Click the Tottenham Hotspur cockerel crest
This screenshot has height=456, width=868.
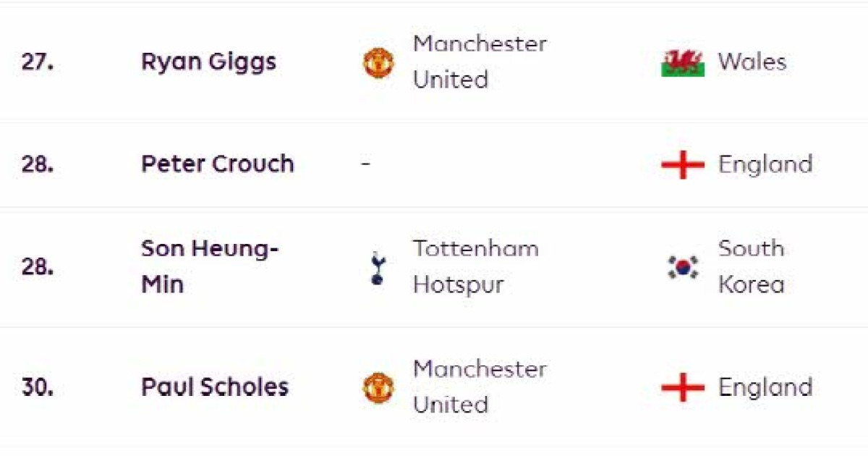[377, 268]
